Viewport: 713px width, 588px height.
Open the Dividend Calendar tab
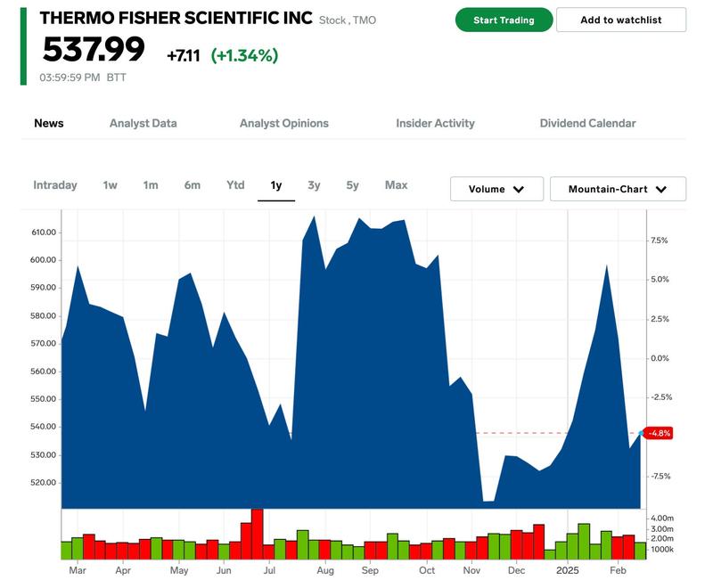[587, 124]
